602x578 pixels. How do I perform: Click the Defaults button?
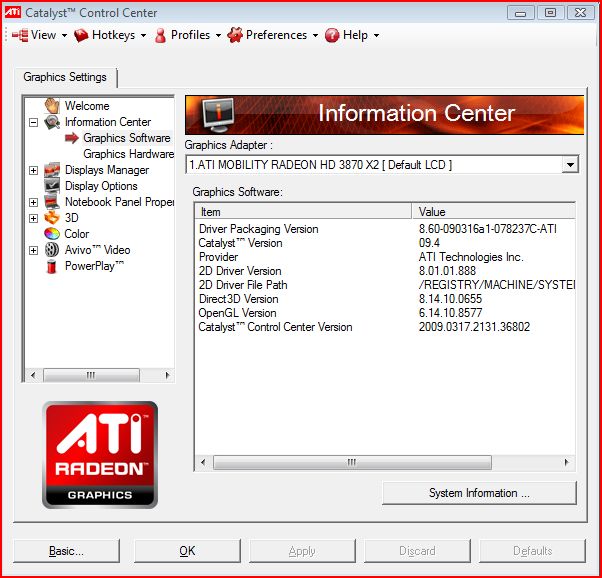533,551
